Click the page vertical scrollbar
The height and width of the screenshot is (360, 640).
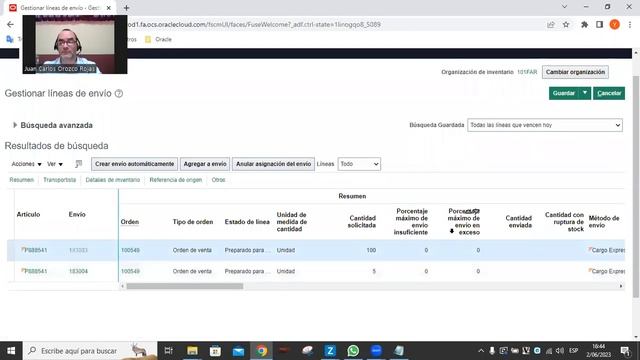pos(636,186)
